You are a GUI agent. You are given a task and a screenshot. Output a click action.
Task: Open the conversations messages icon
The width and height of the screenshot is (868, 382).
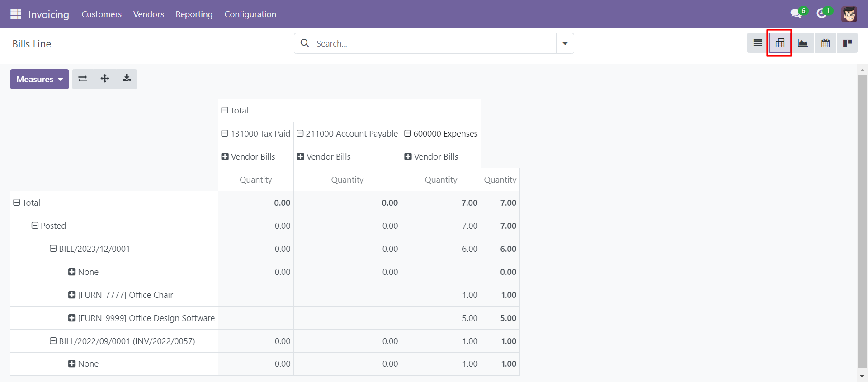point(796,14)
